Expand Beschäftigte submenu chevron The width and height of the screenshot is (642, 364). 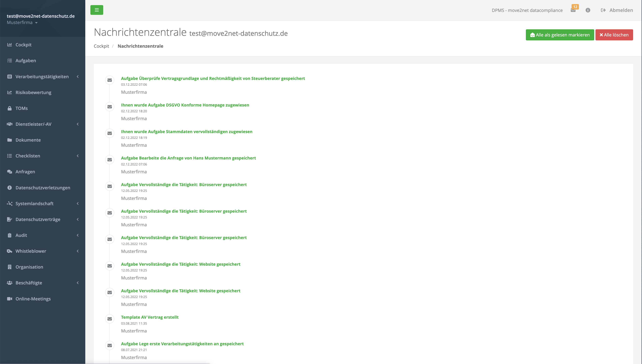point(78,283)
